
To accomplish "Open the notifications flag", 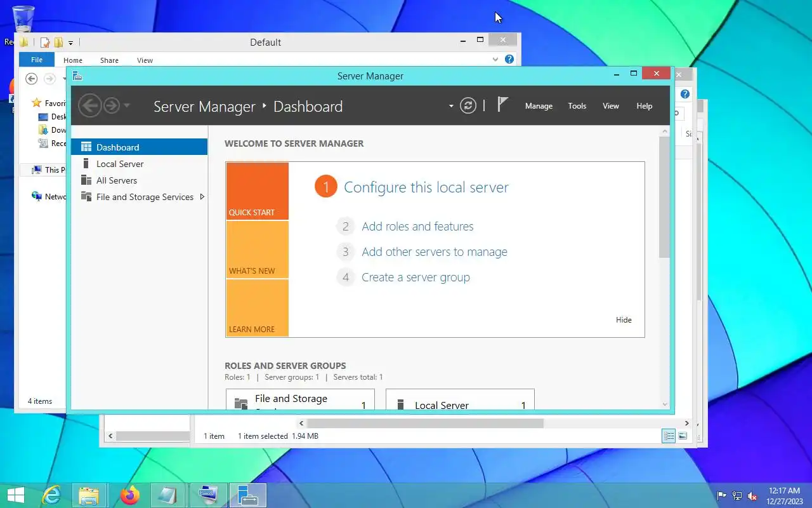I will point(502,104).
